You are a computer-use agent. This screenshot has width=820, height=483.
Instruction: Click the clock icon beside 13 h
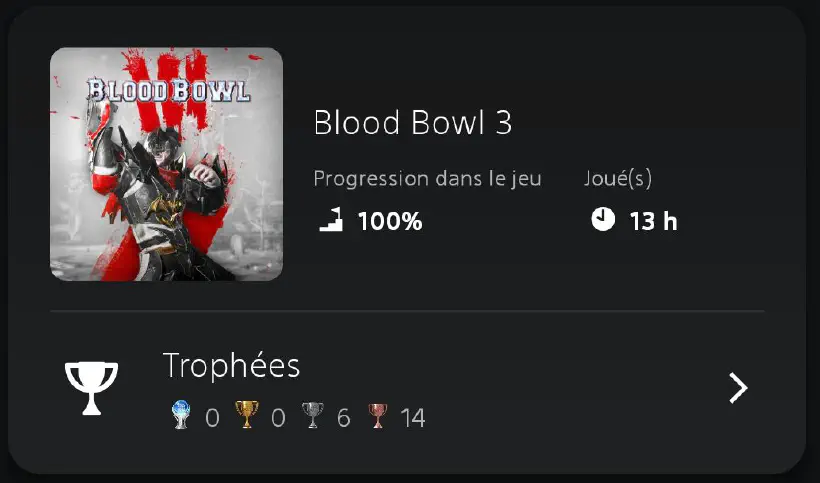(x=603, y=219)
